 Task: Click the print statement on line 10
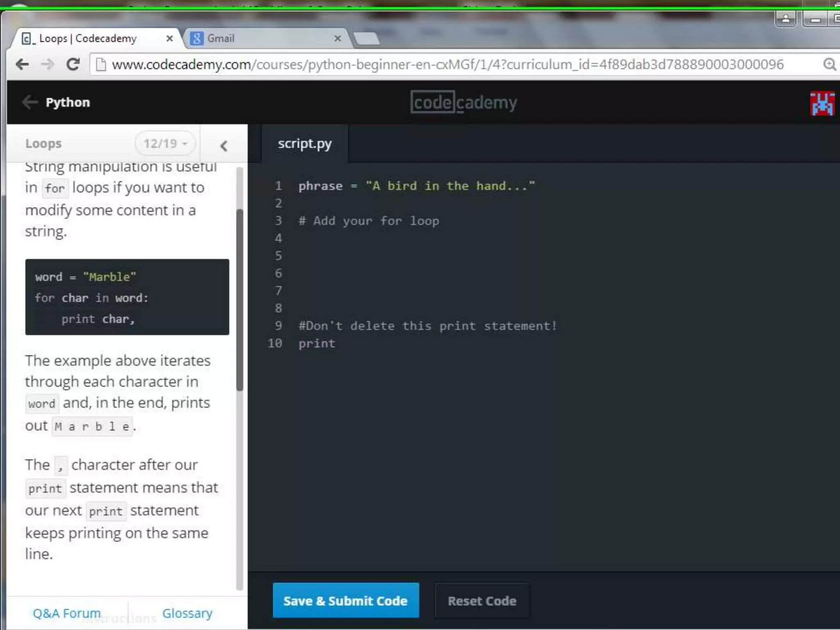click(317, 344)
